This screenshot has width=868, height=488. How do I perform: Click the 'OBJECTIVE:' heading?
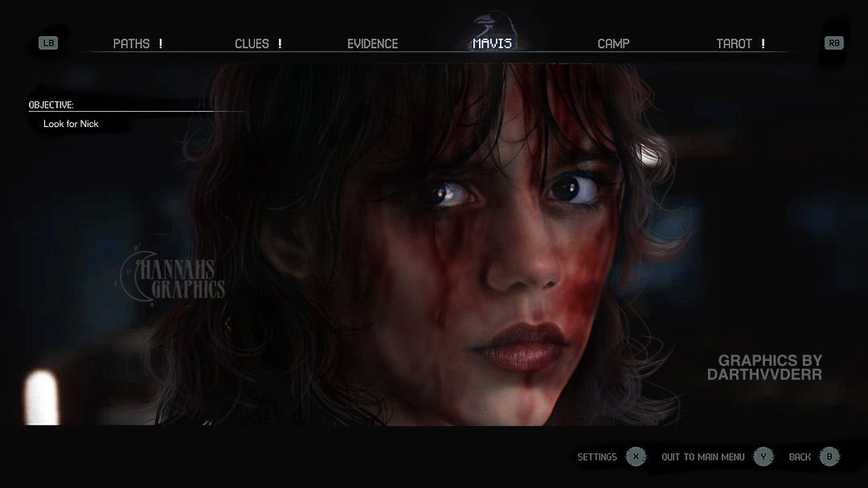point(51,105)
